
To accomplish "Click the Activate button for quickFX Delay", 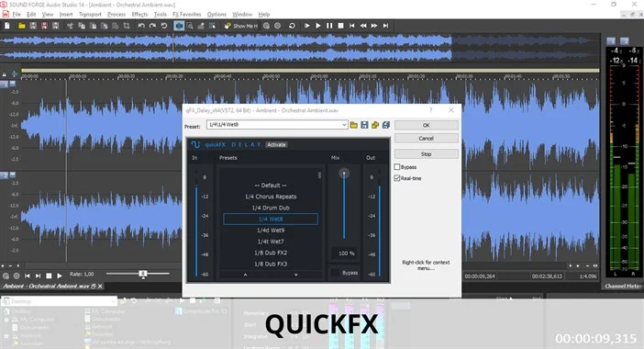I will point(276,145).
